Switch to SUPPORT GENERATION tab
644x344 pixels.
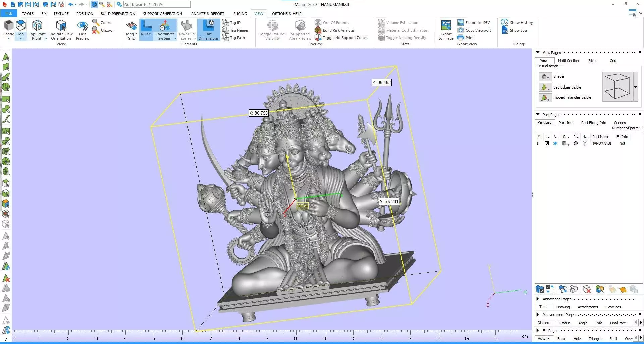[162, 14]
